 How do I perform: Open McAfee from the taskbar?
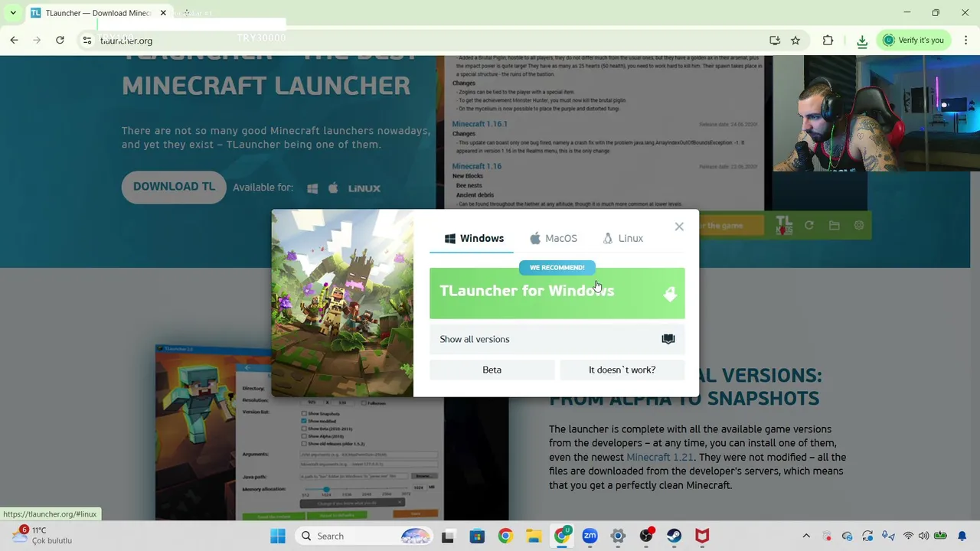click(x=702, y=536)
